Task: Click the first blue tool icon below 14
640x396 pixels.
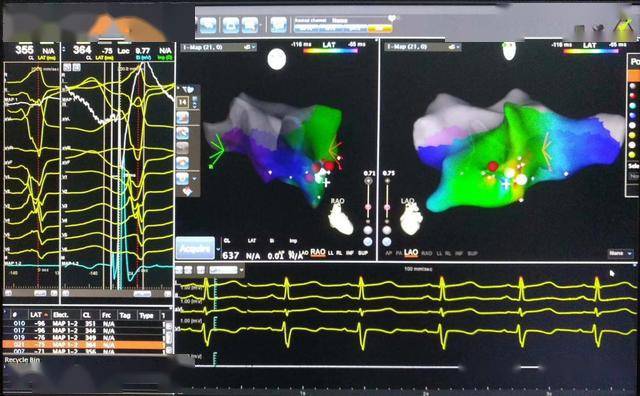Action: coord(182,118)
